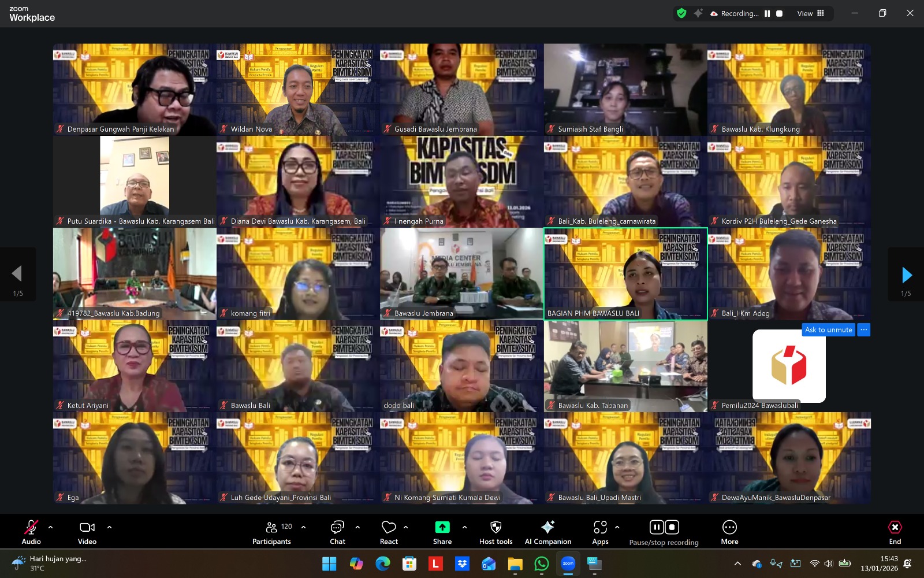Open the More options menu

tap(729, 532)
